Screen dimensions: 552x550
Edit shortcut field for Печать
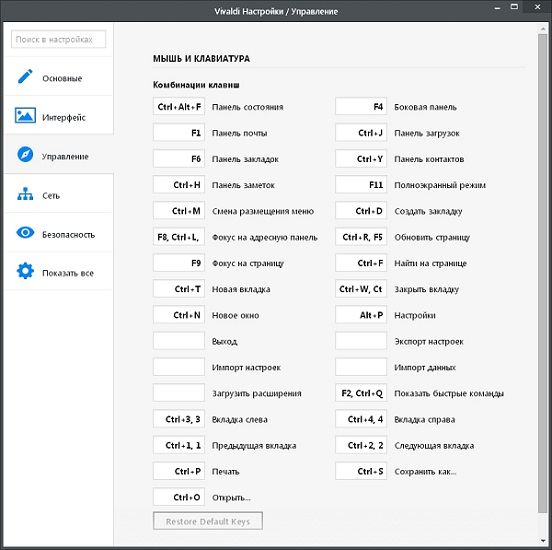click(179, 471)
